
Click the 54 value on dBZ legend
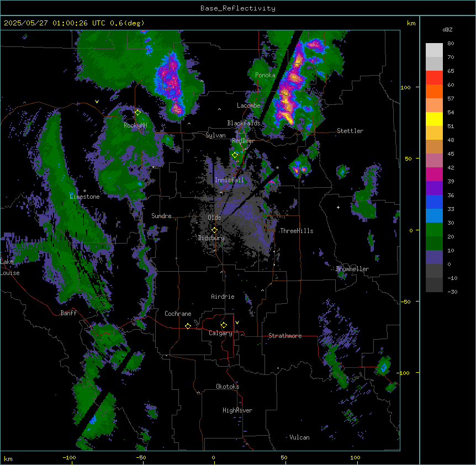point(451,112)
